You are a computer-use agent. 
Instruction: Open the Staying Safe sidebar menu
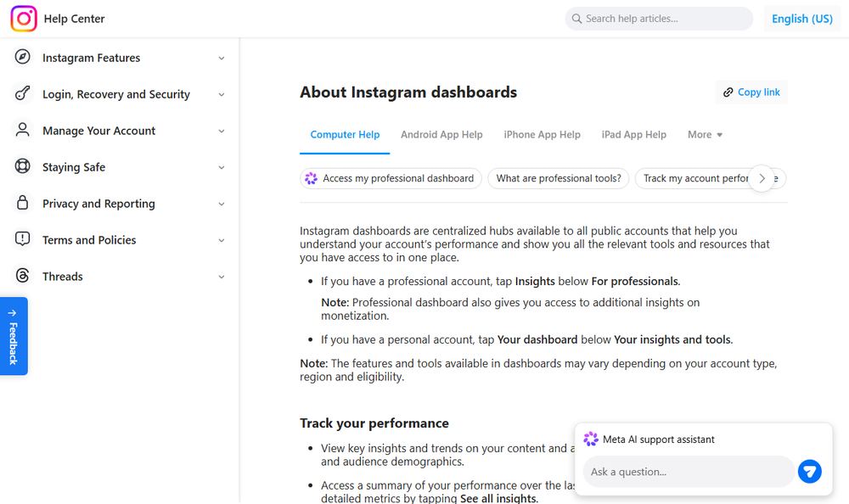coord(120,167)
